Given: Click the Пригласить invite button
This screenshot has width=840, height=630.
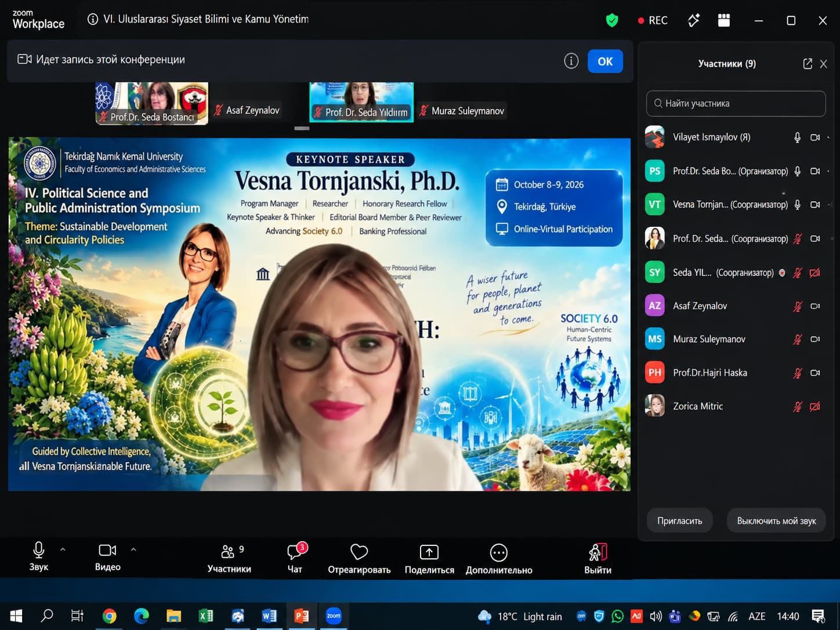Looking at the screenshot, I should (680, 521).
